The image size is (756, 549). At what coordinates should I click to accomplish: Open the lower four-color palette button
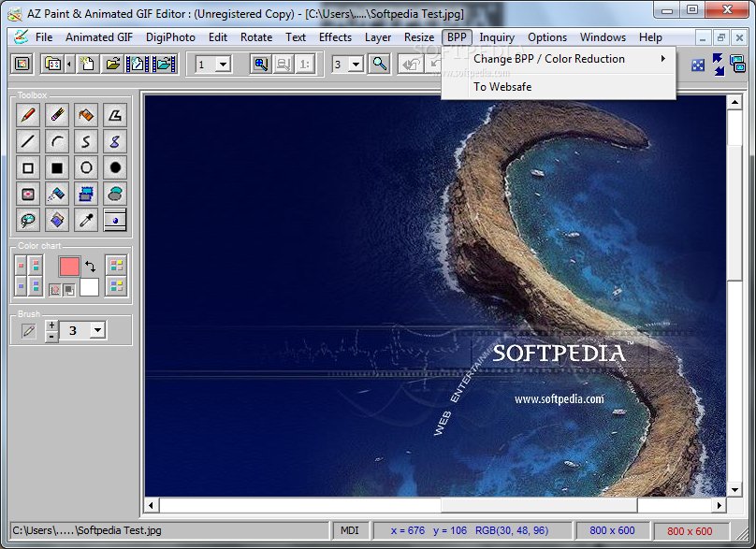[116, 286]
